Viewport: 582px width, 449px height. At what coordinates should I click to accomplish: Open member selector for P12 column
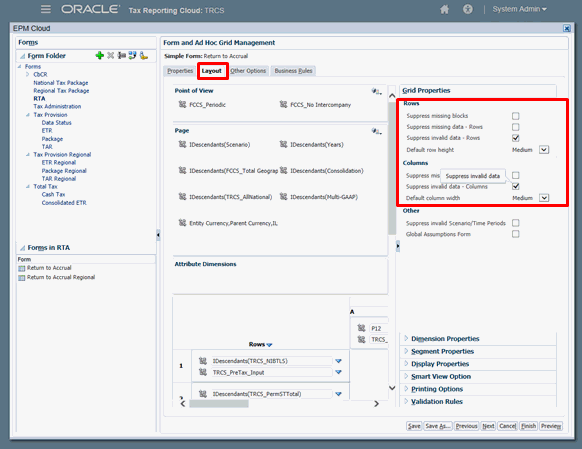pos(361,328)
